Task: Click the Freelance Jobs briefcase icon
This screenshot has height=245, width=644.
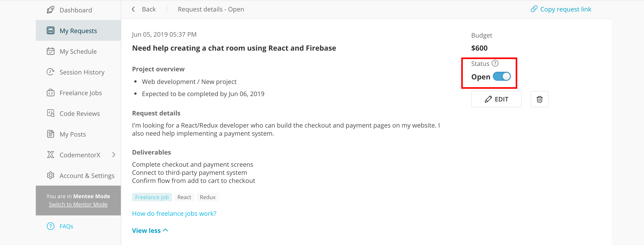Action: pos(51,93)
